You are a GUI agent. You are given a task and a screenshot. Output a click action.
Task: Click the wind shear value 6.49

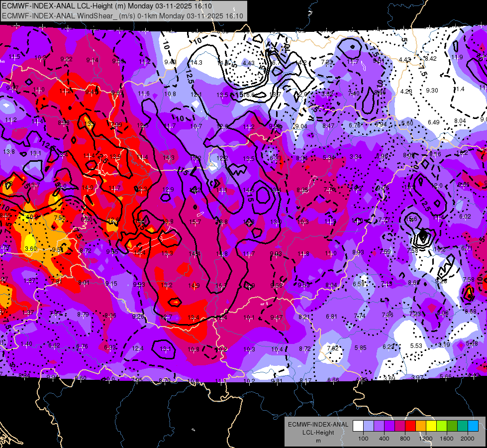[434, 122]
